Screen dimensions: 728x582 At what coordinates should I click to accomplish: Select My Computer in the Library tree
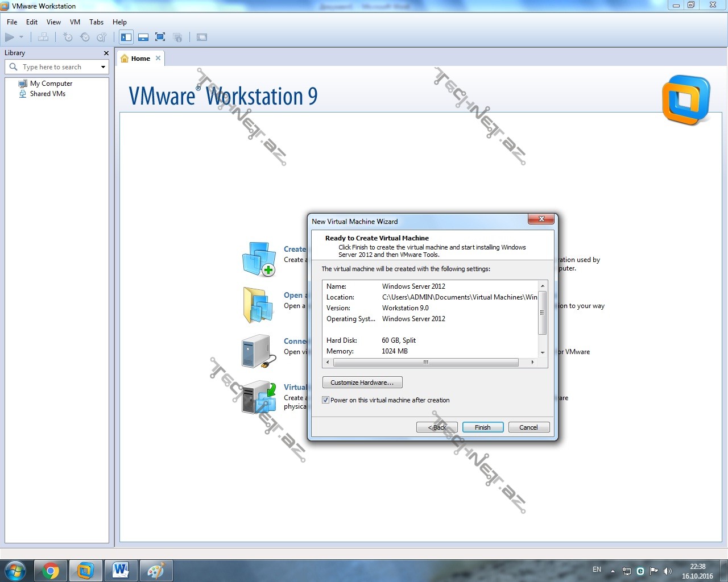click(x=51, y=84)
